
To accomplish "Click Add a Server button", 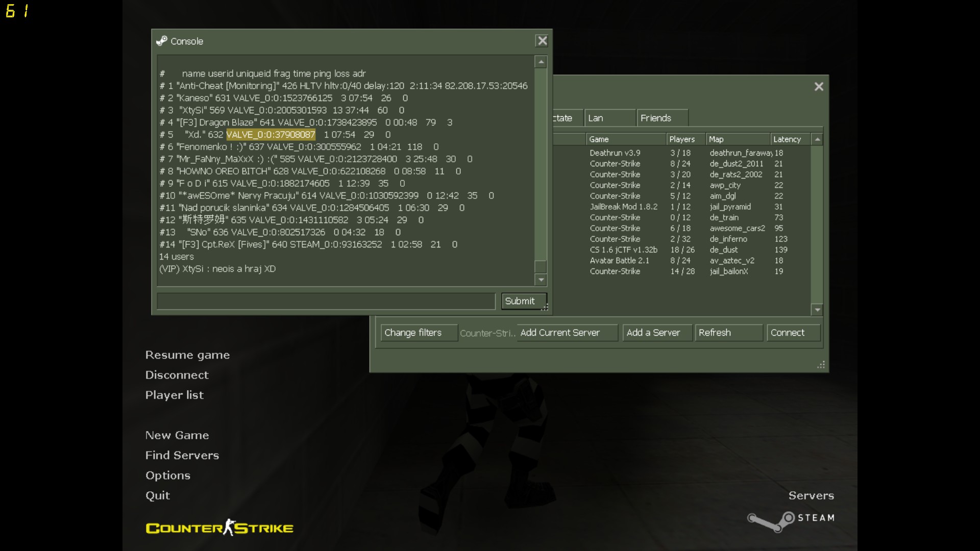I will coord(657,333).
